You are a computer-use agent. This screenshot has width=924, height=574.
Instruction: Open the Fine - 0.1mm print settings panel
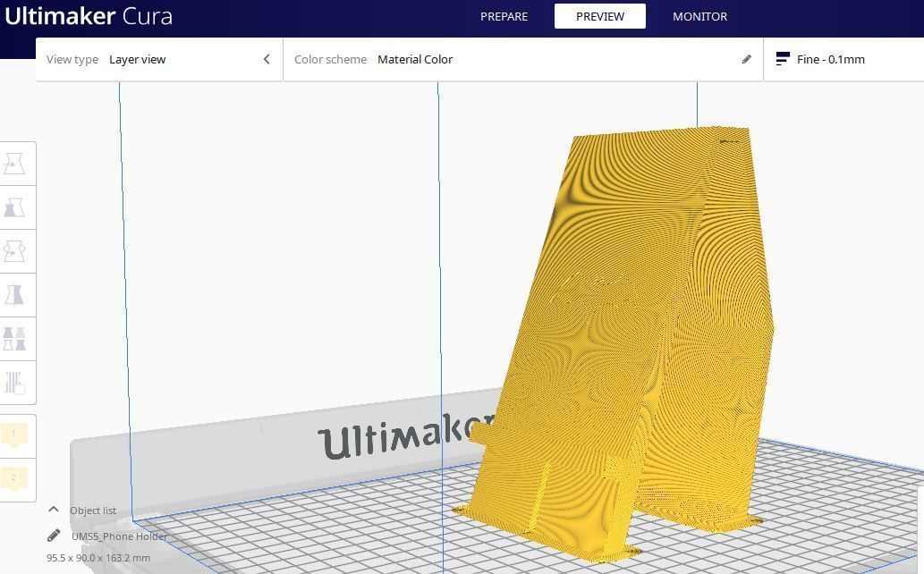pyautogui.click(x=843, y=60)
